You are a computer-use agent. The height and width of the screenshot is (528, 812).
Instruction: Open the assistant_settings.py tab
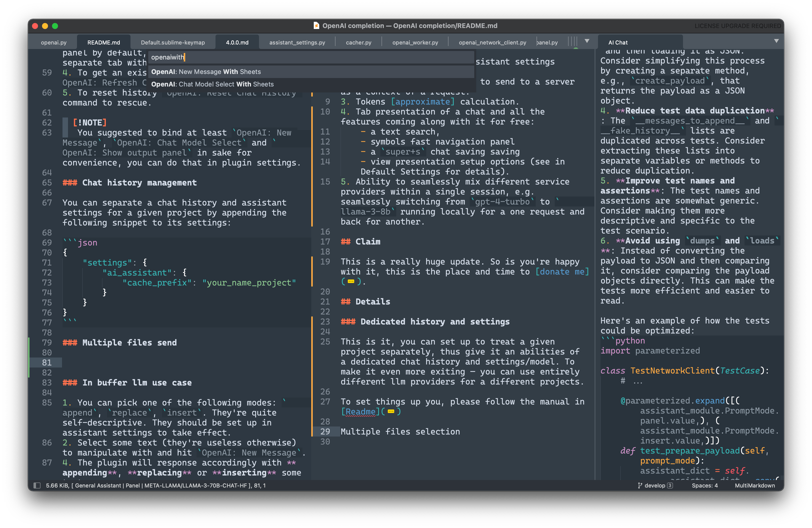tap(297, 42)
